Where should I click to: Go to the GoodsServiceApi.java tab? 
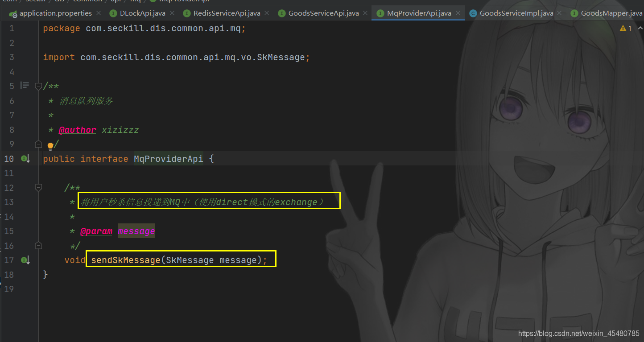[x=323, y=13]
